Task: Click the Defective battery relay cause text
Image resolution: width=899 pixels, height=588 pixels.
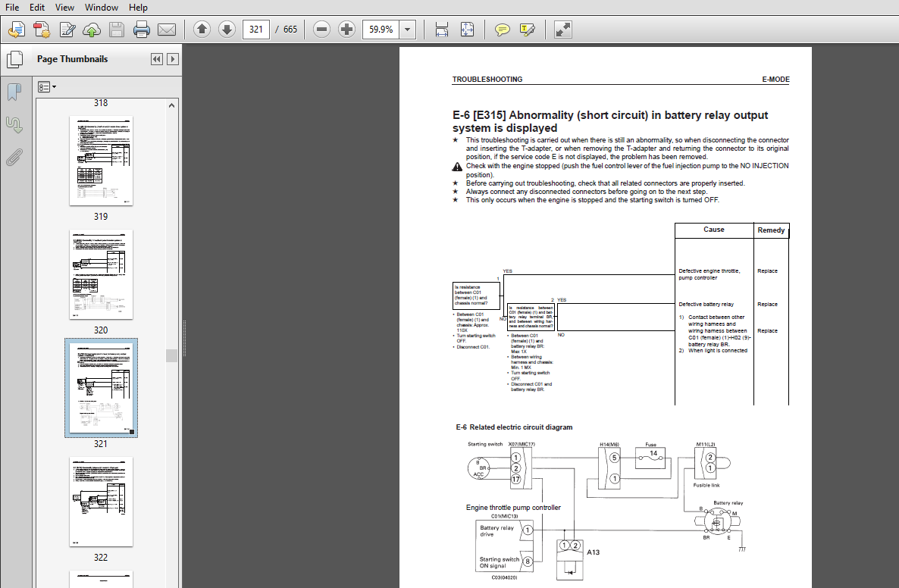Action: coord(706,305)
